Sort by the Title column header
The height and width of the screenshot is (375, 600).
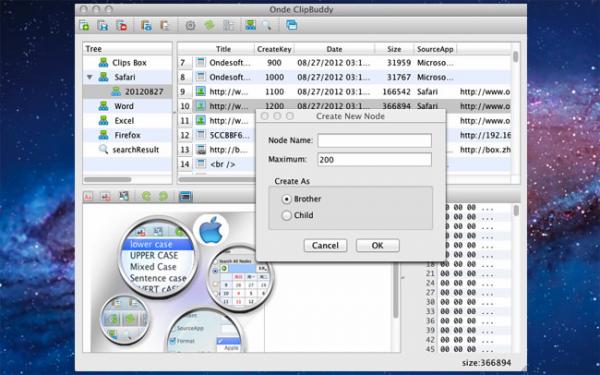pyautogui.click(x=223, y=49)
